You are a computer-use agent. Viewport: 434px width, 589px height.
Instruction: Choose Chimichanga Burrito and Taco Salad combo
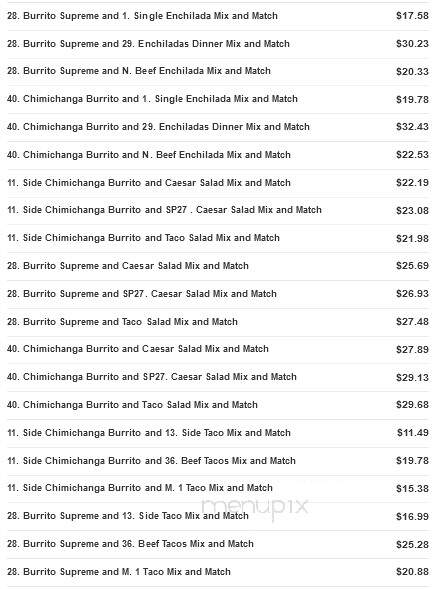click(218, 405)
